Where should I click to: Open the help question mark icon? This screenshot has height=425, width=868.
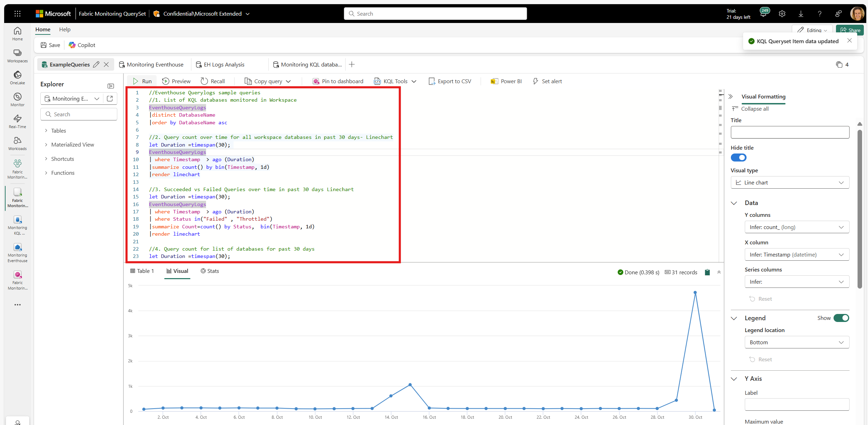pos(820,14)
